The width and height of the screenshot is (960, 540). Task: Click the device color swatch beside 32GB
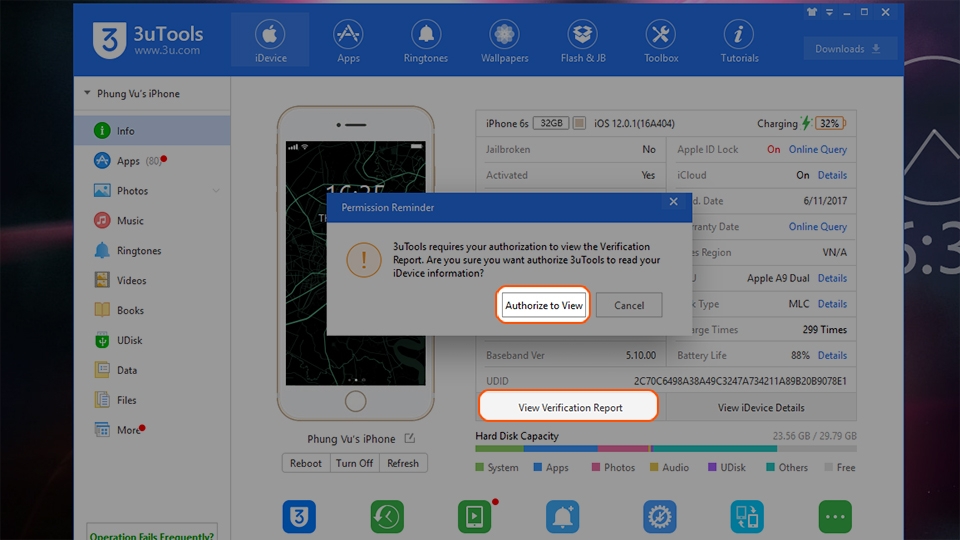pos(579,123)
